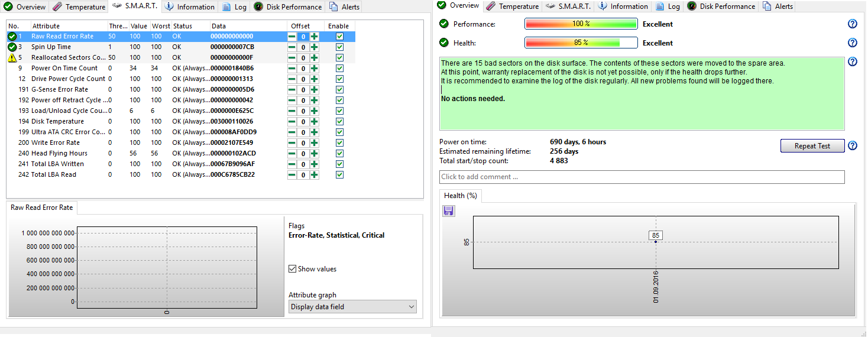Toggle Enable checkbox for Write Error Rate

point(339,143)
